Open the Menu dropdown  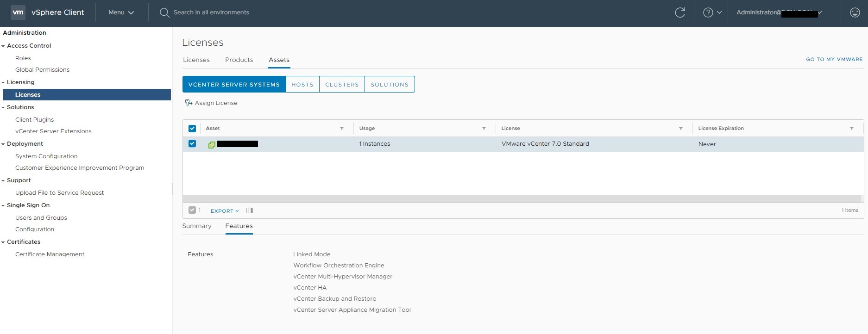click(121, 12)
